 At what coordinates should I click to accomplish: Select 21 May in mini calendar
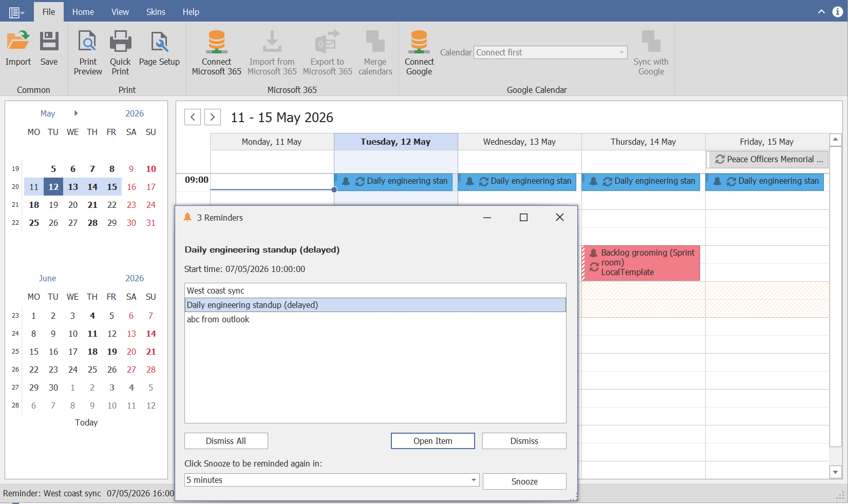point(92,205)
